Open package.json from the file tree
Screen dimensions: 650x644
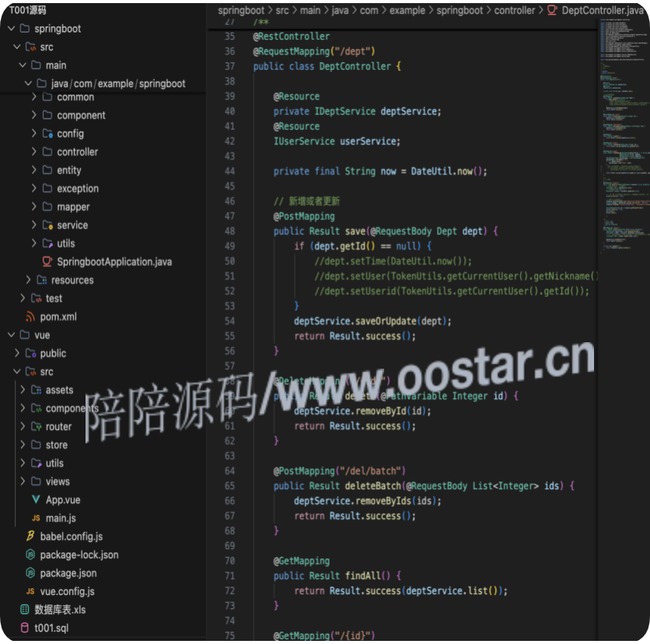pyautogui.click(x=68, y=573)
